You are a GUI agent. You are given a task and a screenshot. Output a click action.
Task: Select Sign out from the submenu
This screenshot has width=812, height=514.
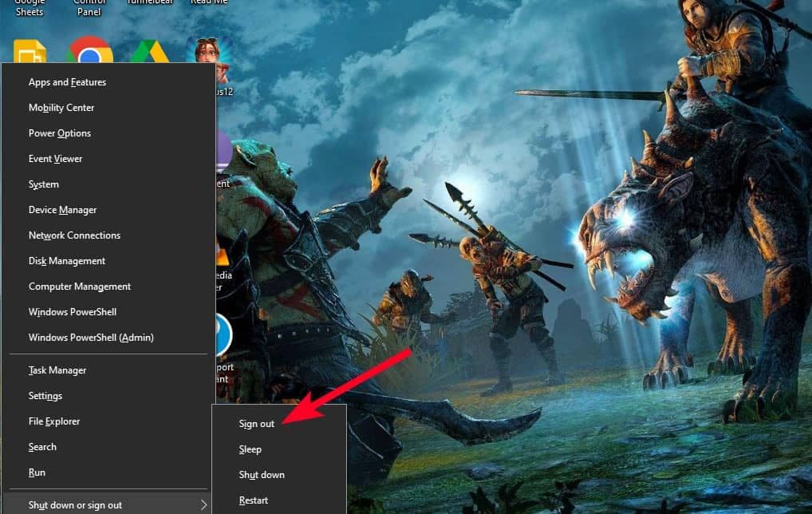pos(256,424)
